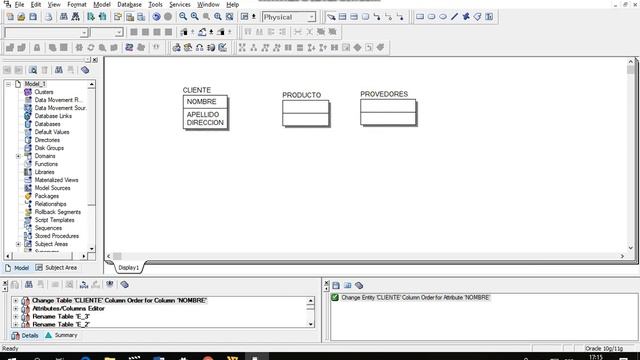Image resolution: width=640 pixels, height=360 pixels.
Task: Select the rectangle drawing shape tool
Action: tap(420, 17)
